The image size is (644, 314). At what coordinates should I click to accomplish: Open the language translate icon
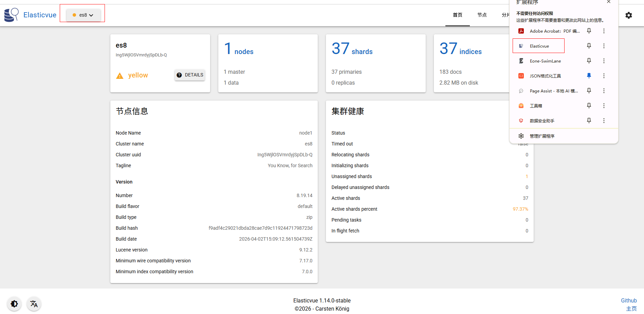[34, 304]
